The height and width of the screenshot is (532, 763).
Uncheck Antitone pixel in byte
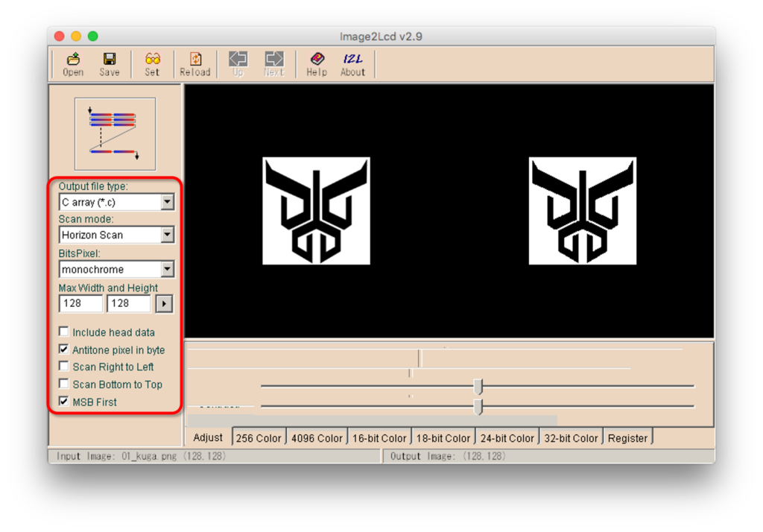65,349
